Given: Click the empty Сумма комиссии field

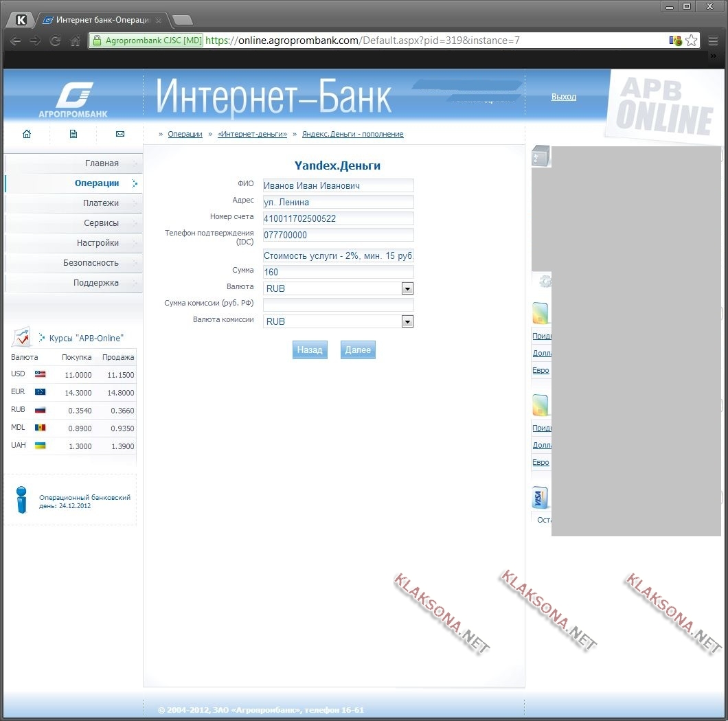Looking at the screenshot, I should click(338, 305).
